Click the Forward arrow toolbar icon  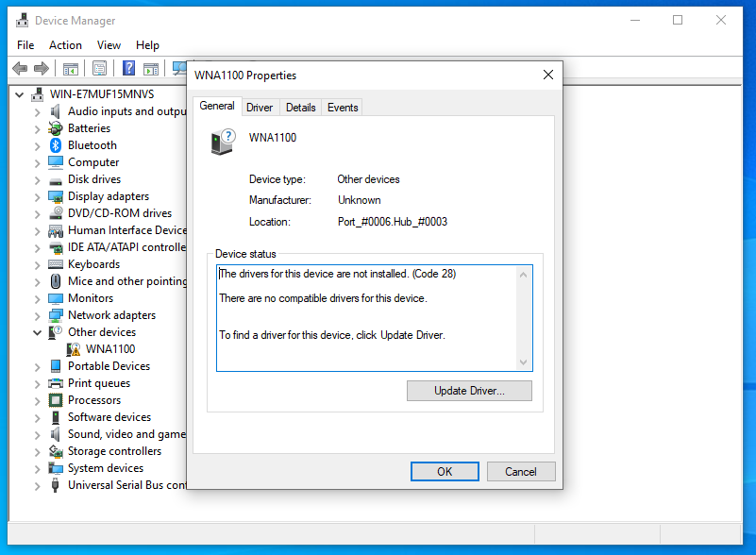(42, 69)
